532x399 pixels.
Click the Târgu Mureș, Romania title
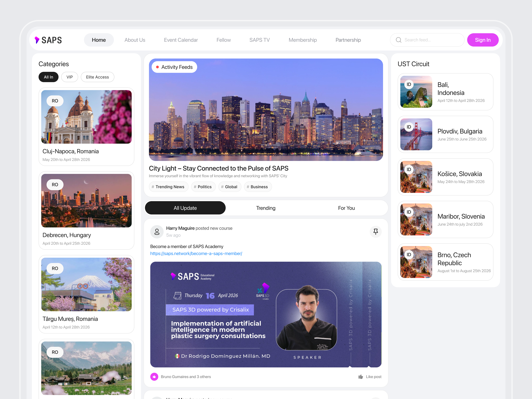[x=70, y=319]
